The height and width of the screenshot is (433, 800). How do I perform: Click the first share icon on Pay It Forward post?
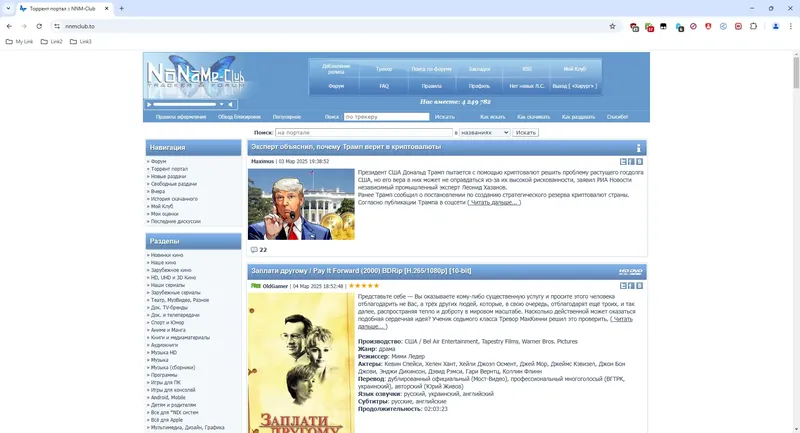click(x=623, y=286)
